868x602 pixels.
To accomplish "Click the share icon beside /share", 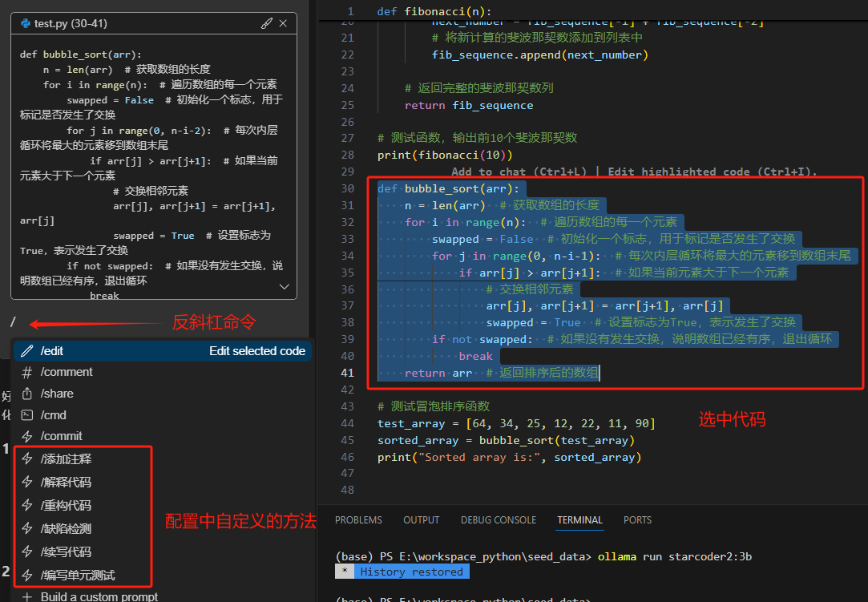I will [x=26, y=394].
